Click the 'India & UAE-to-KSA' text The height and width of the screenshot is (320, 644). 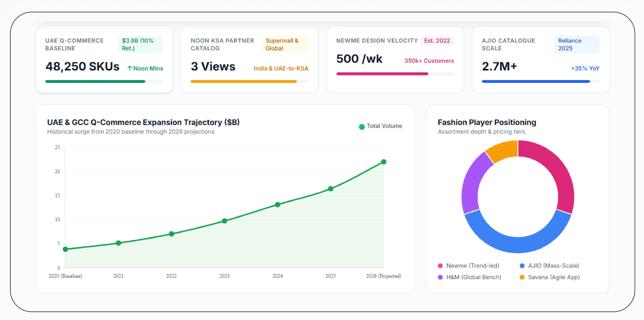point(281,68)
